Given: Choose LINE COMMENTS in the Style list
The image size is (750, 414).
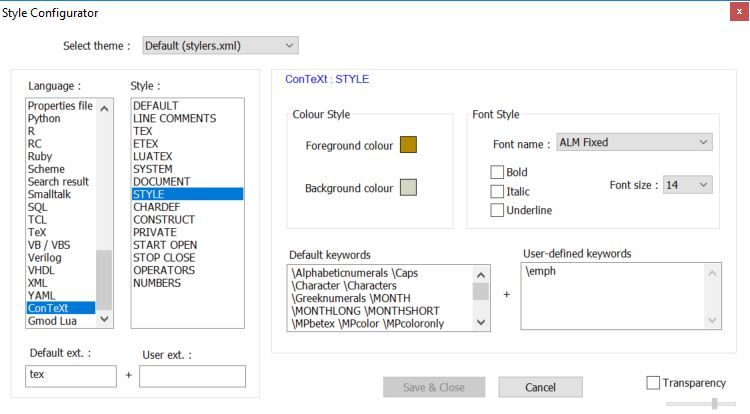Looking at the screenshot, I should tap(174, 118).
